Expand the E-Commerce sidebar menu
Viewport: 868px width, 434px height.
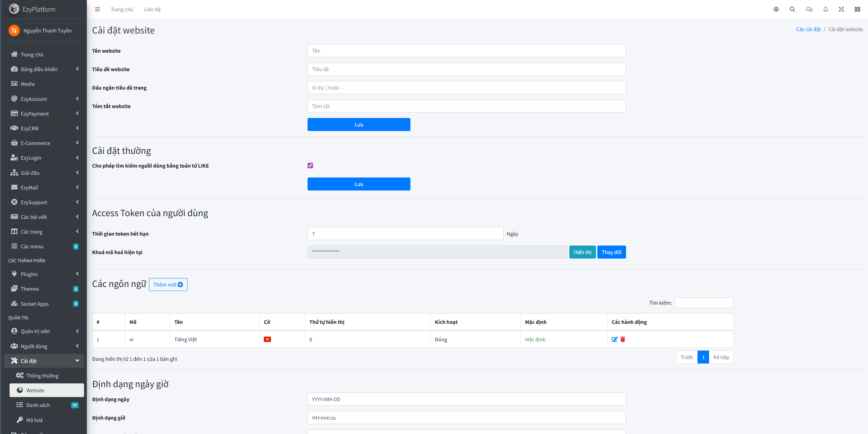tap(44, 143)
